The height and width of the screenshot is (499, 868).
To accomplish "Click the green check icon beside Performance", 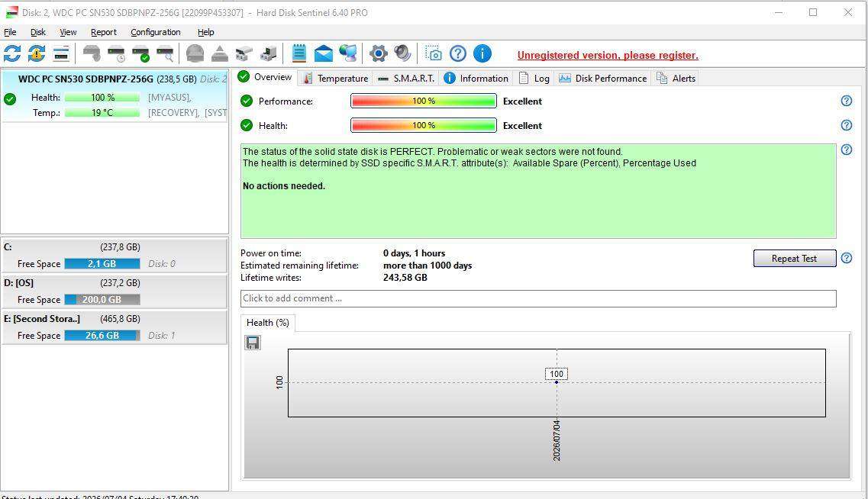I will 247,101.
